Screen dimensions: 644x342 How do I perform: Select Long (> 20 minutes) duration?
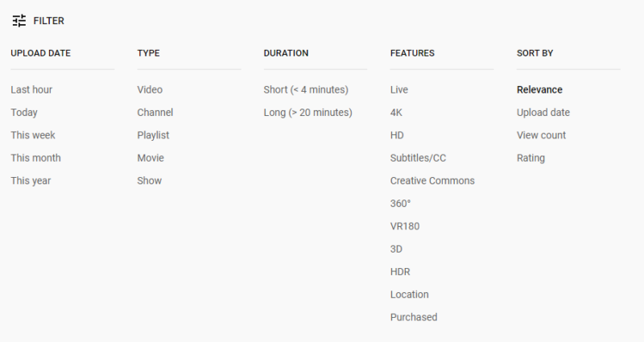[308, 113]
